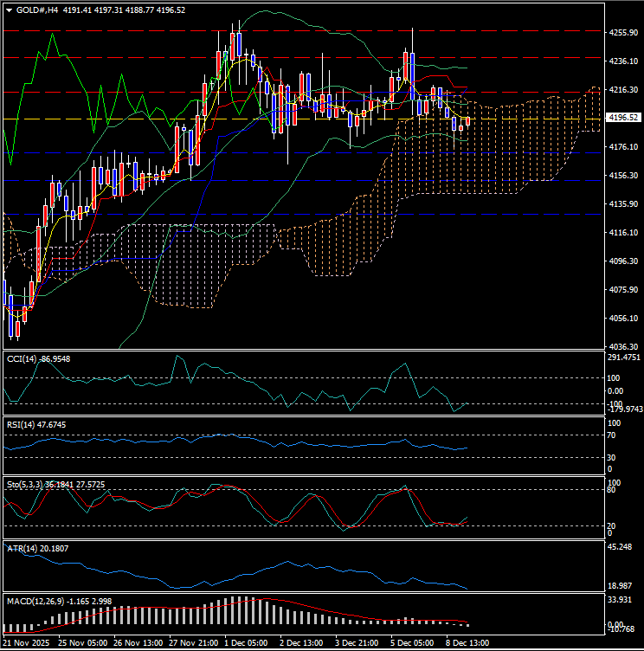Click the 4036.30 price scale label
Image resolution: width=644 pixels, height=651 pixels.
(x=623, y=346)
